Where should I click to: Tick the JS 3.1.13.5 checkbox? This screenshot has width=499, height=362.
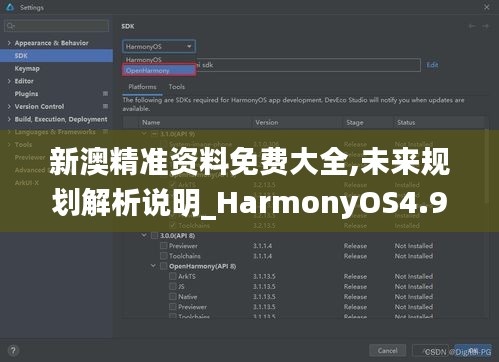(173, 286)
